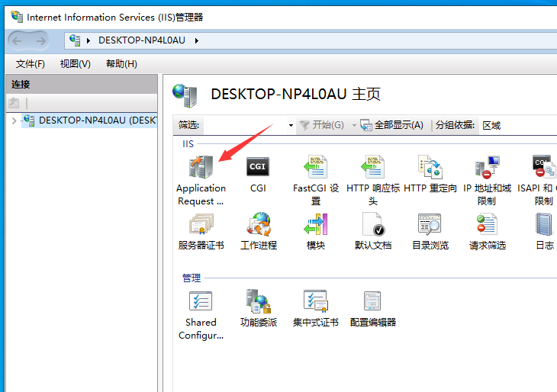This screenshot has width=557, height=392.
Task: Open IP 地址和域限制 feature
Action: (x=487, y=167)
